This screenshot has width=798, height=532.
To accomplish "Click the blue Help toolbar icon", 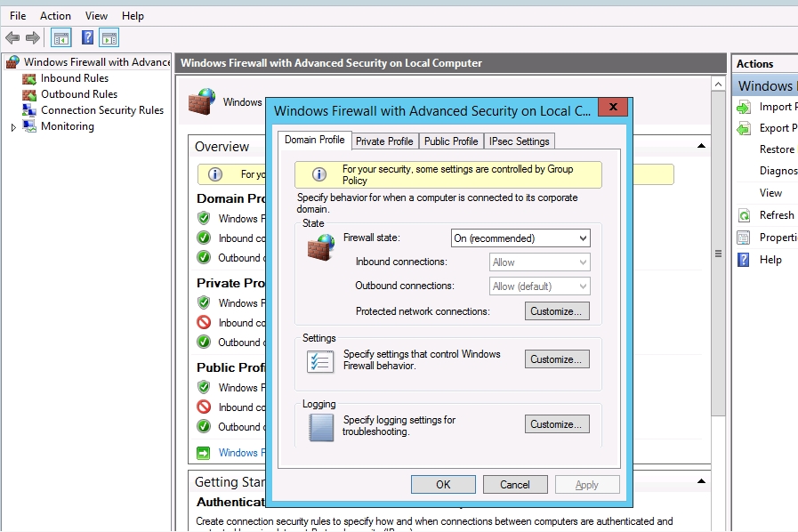I will pos(87,37).
